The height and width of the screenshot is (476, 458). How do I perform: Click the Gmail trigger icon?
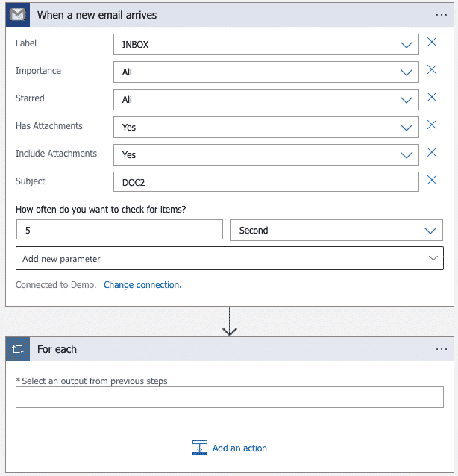(18, 15)
